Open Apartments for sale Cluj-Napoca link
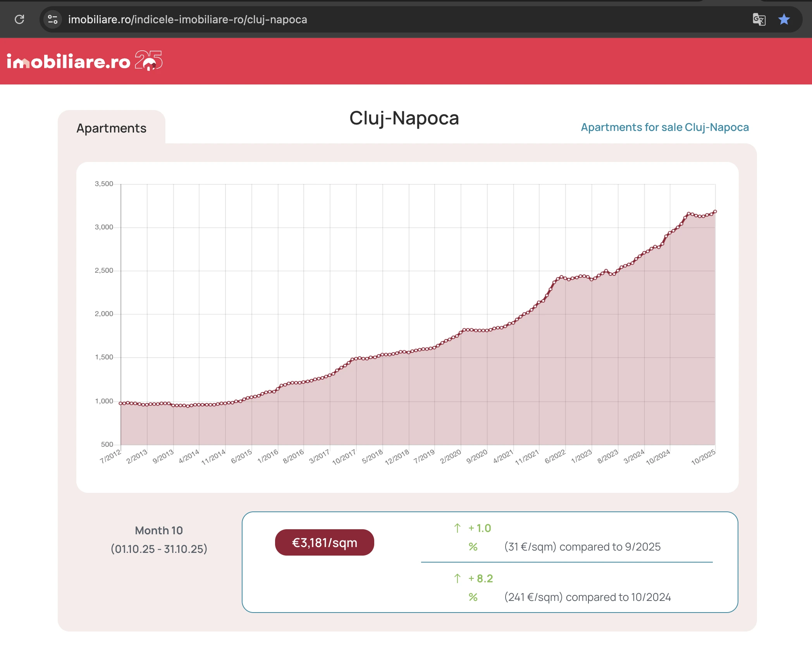The width and height of the screenshot is (812, 654). coord(664,127)
